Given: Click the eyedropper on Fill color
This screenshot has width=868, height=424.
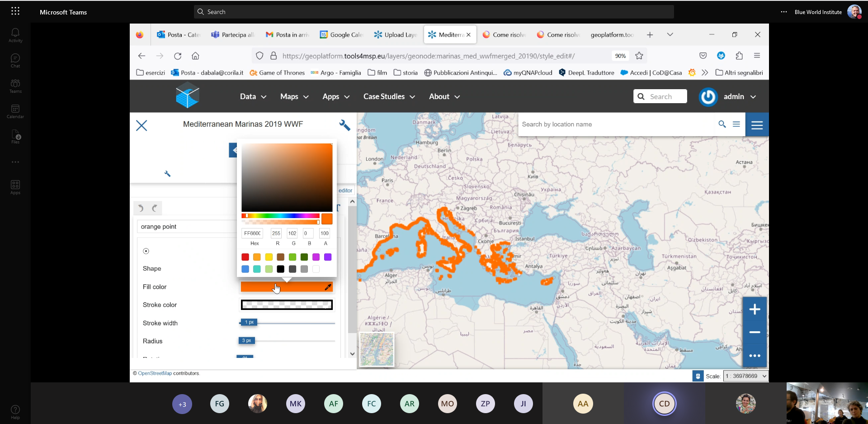Looking at the screenshot, I should [x=328, y=287].
